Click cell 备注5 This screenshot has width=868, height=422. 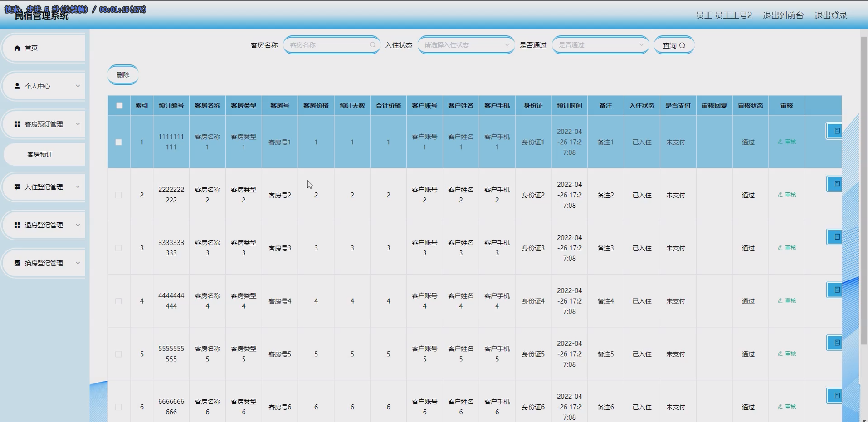pos(605,354)
